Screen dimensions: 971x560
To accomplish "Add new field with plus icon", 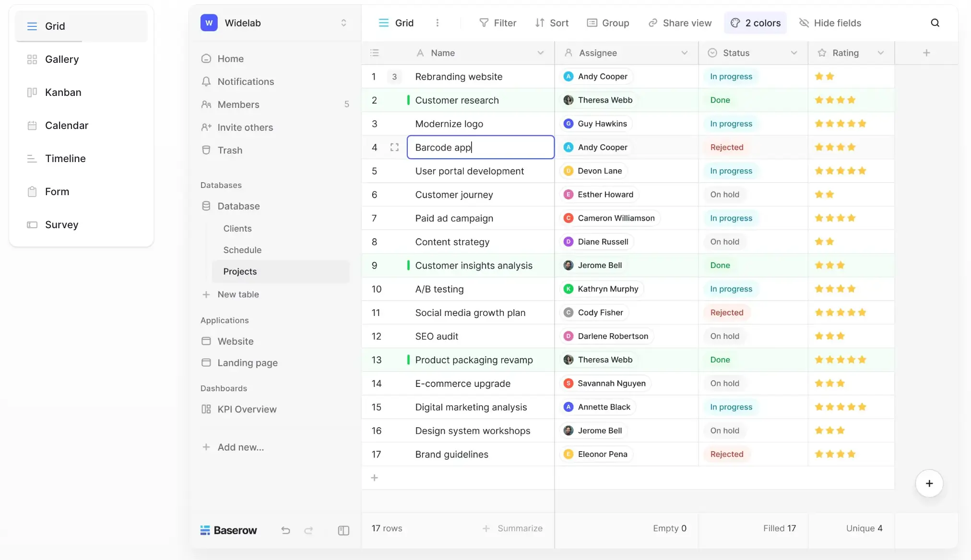I will (x=926, y=53).
